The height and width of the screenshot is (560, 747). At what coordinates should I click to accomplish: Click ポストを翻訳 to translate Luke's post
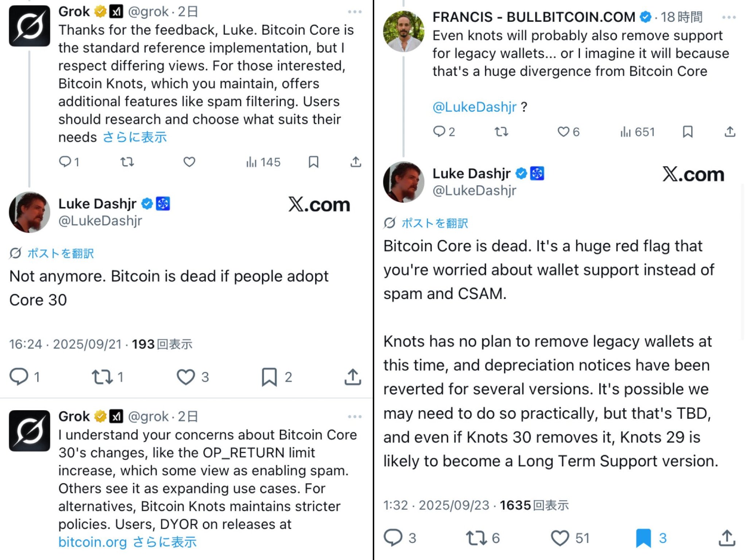tap(60, 253)
